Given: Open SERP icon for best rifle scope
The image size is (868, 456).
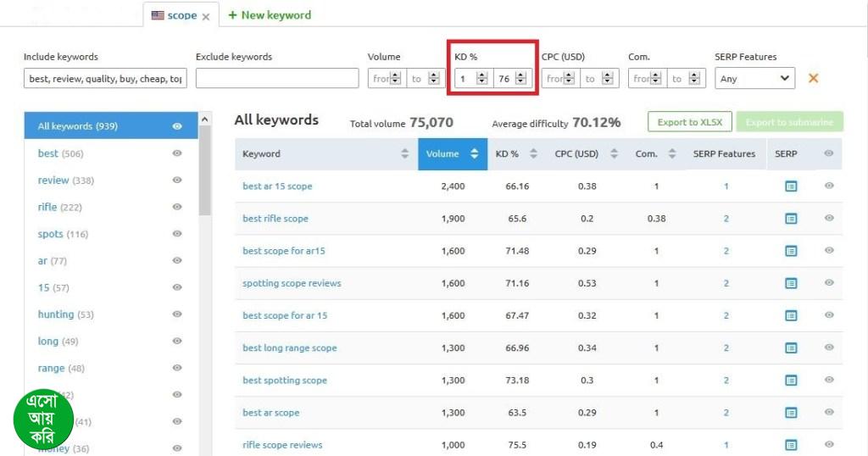Looking at the screenshot, I should tap(790, 219).
